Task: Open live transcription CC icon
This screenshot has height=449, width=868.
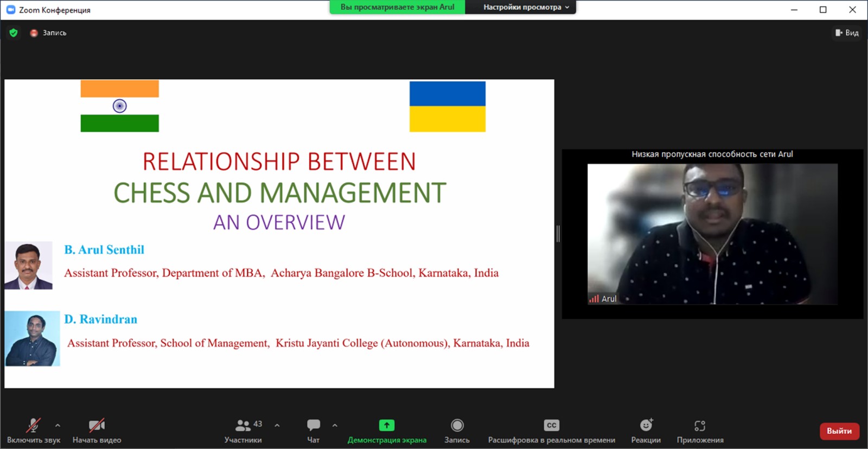Action: click(551, 425)
